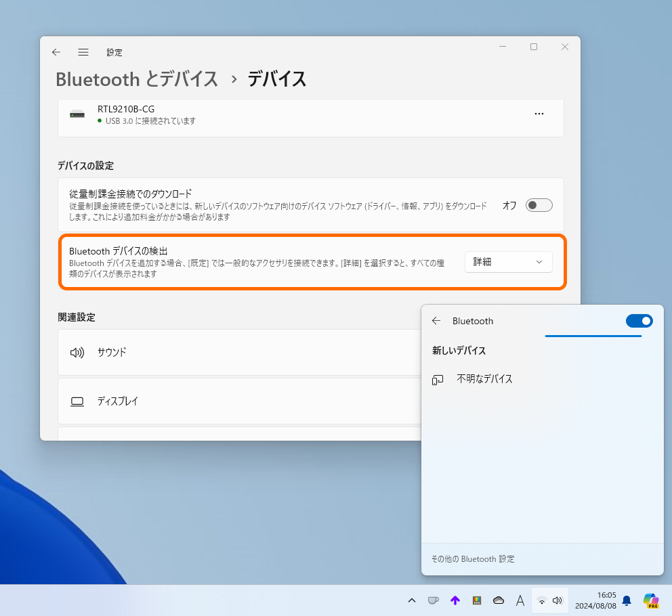Image resolution: width=672 pixels, height=616 pixels.
Task: Enable 従量制課金接続でのダウンロード
Action: pos(539,205)
